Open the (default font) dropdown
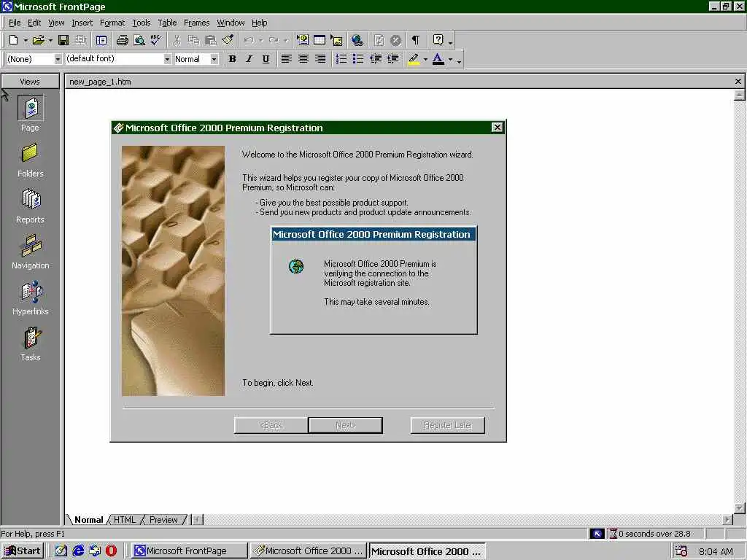The image size is (747, 560). 167,59
